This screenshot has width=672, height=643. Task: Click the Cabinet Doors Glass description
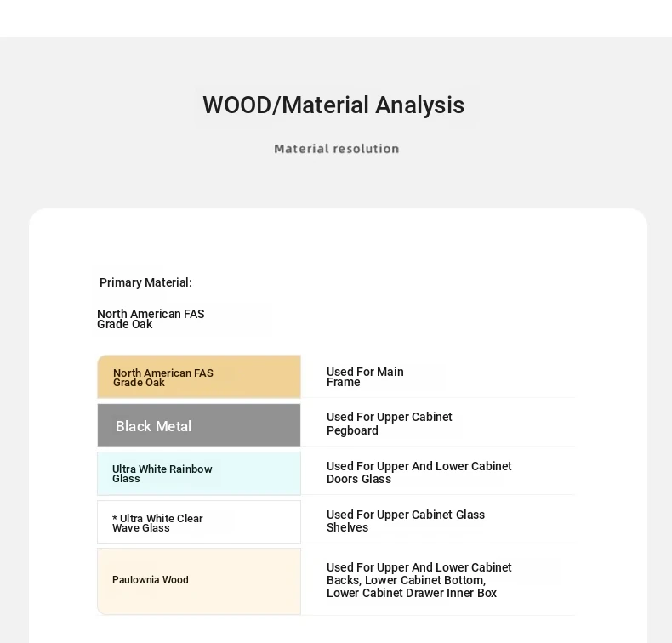pyautogui.click(x=419, y=473)
